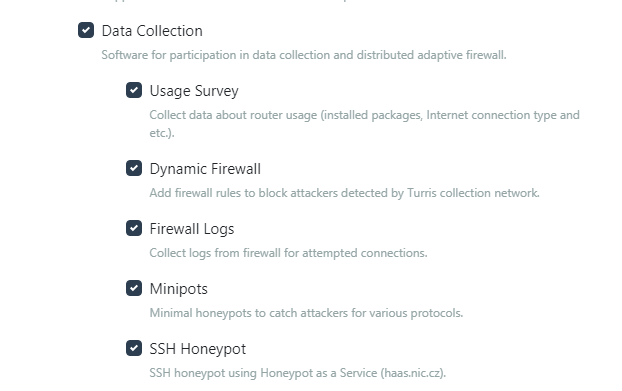Select the 'Dynamic Firewall' label text
Image resolution: width=622 pixels, height=391 pixels.
point(205,169)
